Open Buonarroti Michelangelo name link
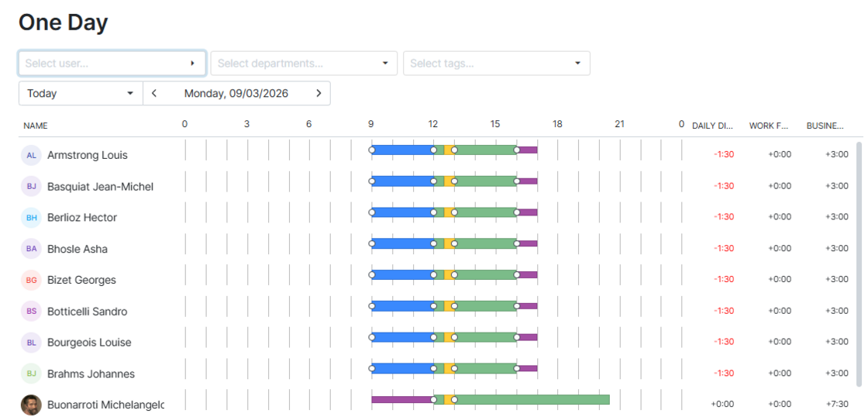The height and width of the screenshot is (417, 868). tap(105, 405)
